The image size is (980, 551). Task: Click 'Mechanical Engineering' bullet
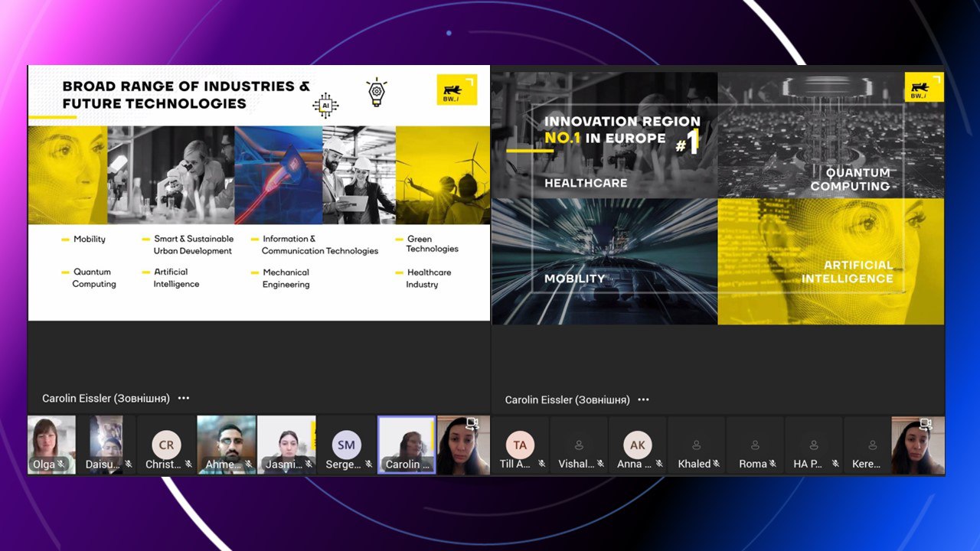point(286,279)
